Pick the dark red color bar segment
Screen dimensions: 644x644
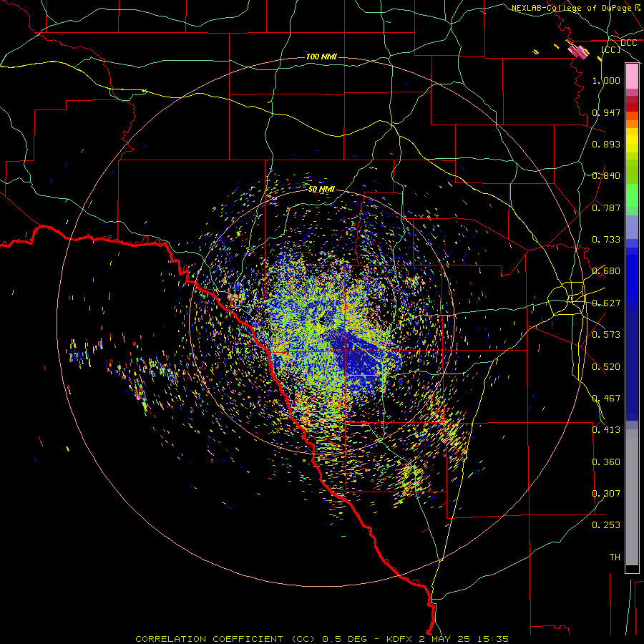632,107
